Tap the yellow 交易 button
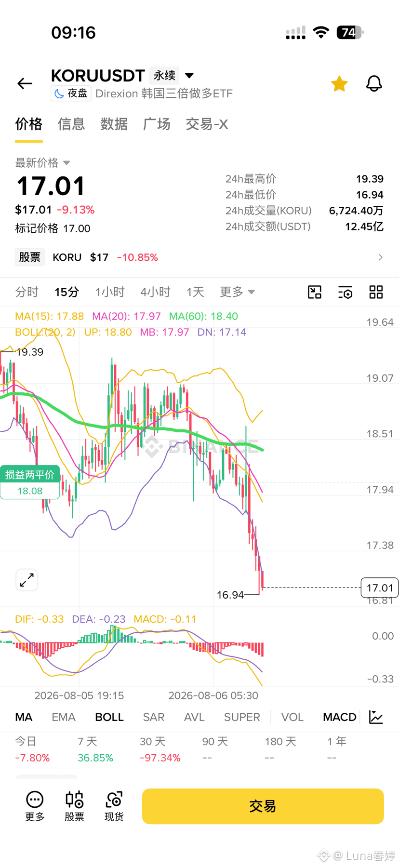This screenshot has width=399, height=868. pyautogui.click(x=263, y=806)
